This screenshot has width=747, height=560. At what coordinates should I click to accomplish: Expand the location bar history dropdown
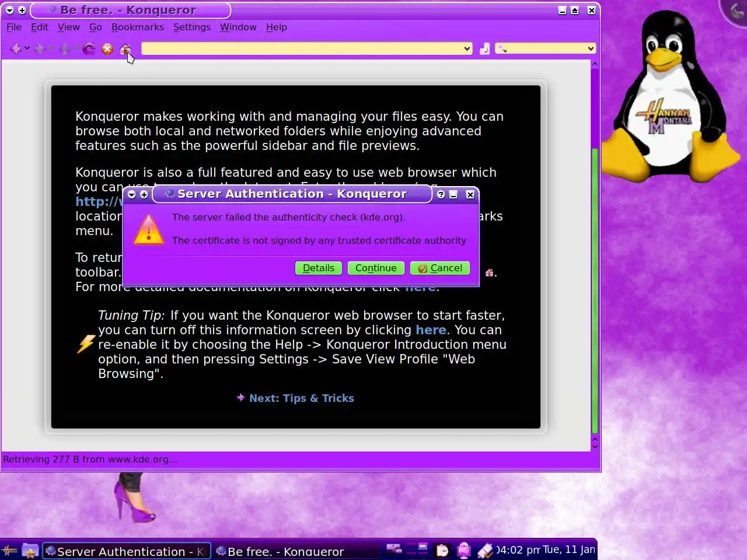click(467, 48)
